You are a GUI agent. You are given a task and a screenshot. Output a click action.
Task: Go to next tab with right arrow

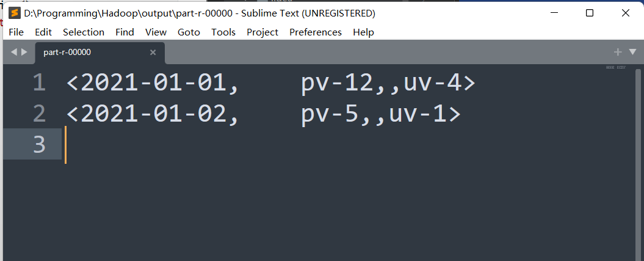pos(24,52)
